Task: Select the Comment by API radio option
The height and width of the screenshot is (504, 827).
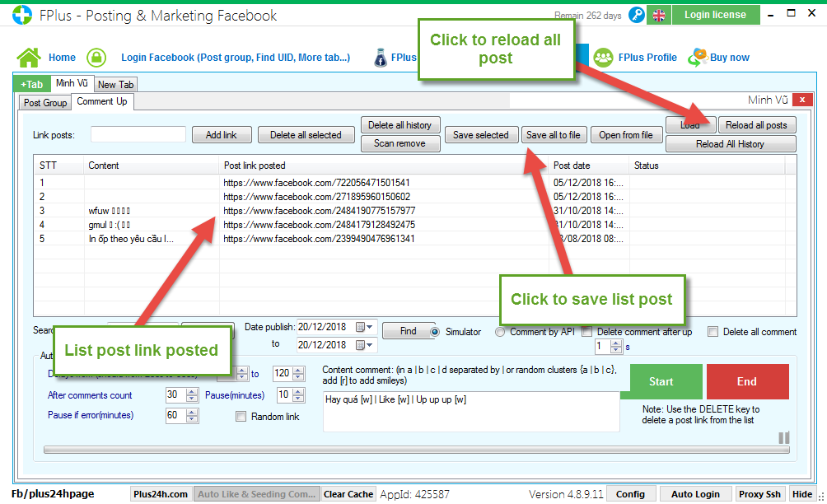Action: 499,332
